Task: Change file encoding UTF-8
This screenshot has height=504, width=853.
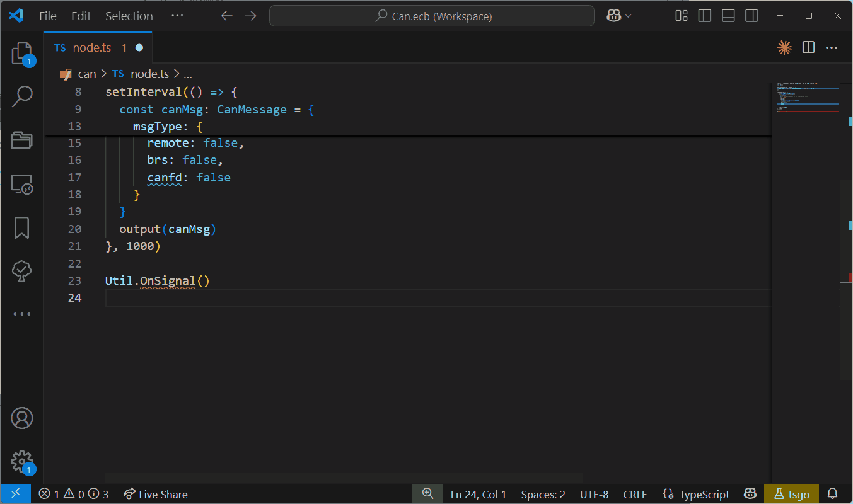Action: click(x=594, y=494)
